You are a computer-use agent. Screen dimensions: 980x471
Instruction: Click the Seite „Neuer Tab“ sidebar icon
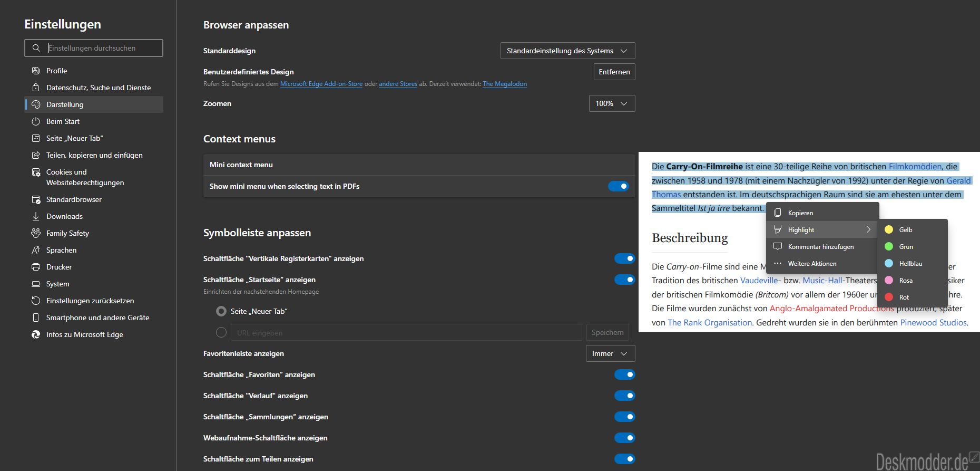(36, 138)
